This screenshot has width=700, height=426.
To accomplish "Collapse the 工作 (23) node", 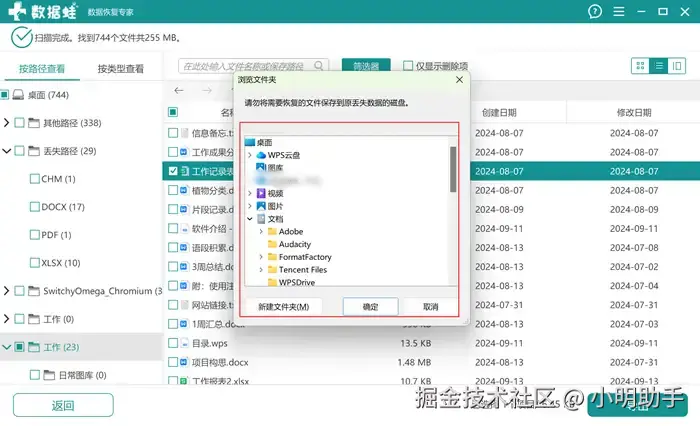I will point(6,347).
